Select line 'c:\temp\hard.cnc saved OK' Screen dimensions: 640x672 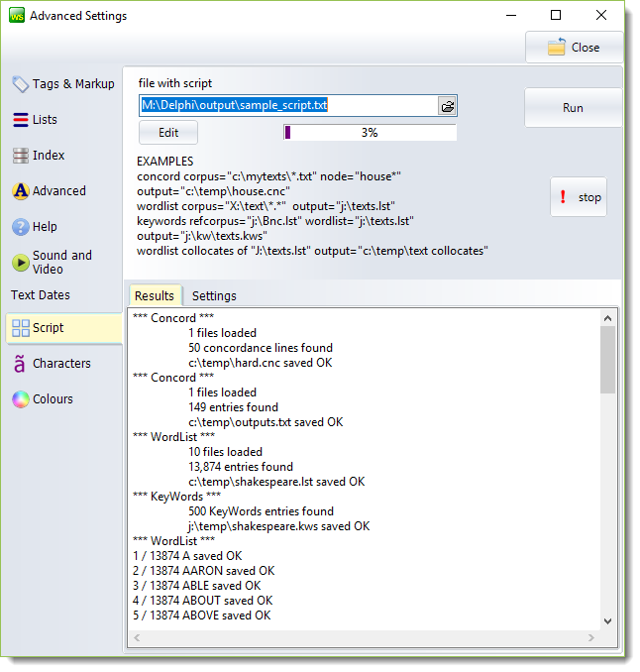click(260, 363)
